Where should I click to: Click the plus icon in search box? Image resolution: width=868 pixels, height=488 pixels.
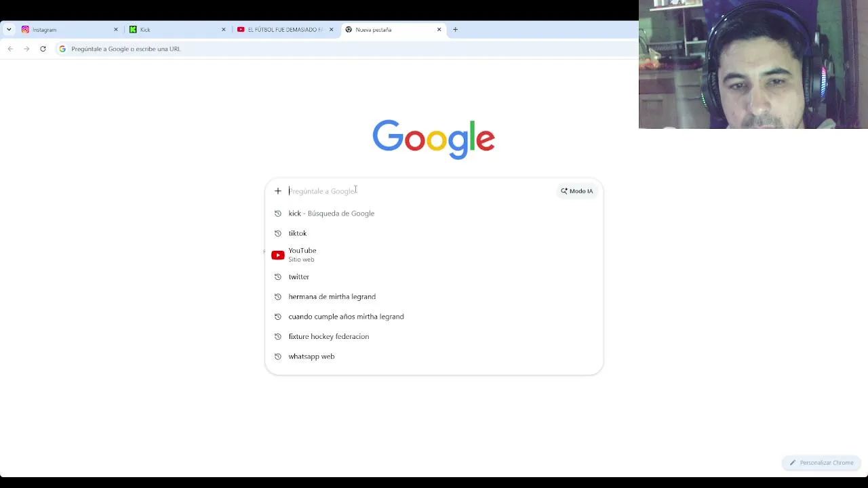277,191
